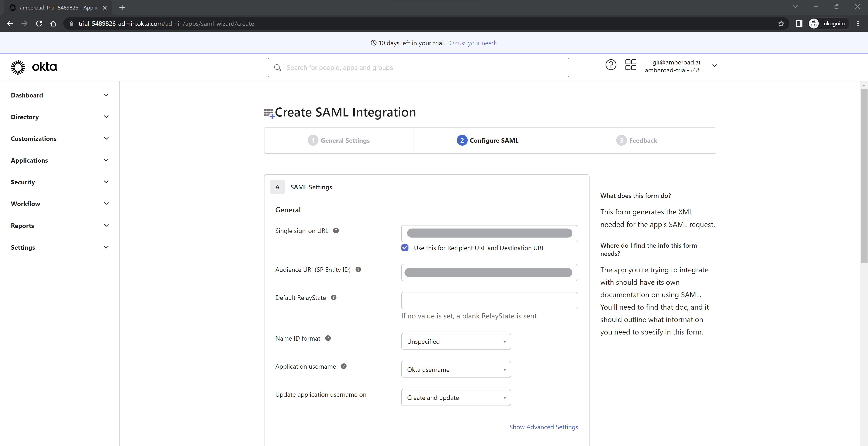
Task: Go to the Feedback step
Action: (639, 141)
